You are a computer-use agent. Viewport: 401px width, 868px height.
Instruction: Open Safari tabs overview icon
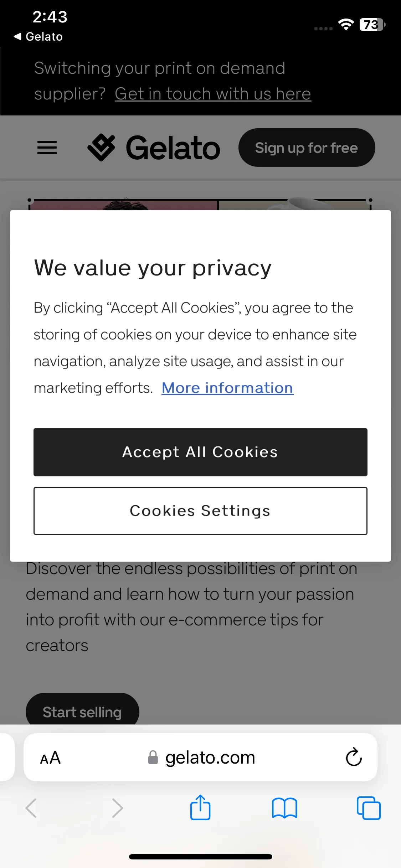[x=369, y=808]
